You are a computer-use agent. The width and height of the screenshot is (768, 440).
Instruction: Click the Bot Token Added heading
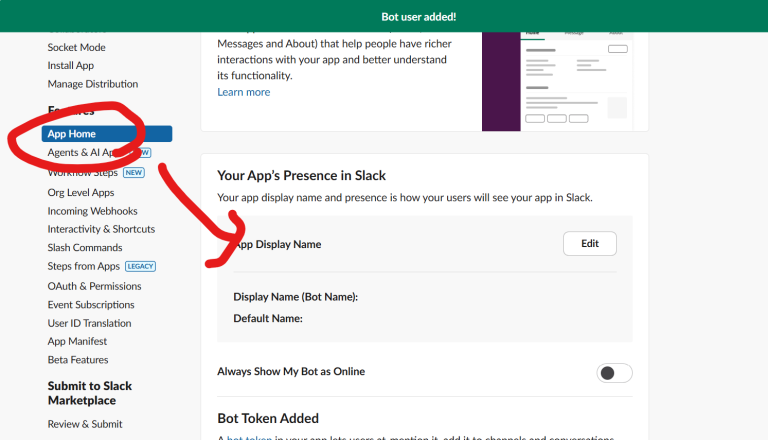tap(268, 418)
